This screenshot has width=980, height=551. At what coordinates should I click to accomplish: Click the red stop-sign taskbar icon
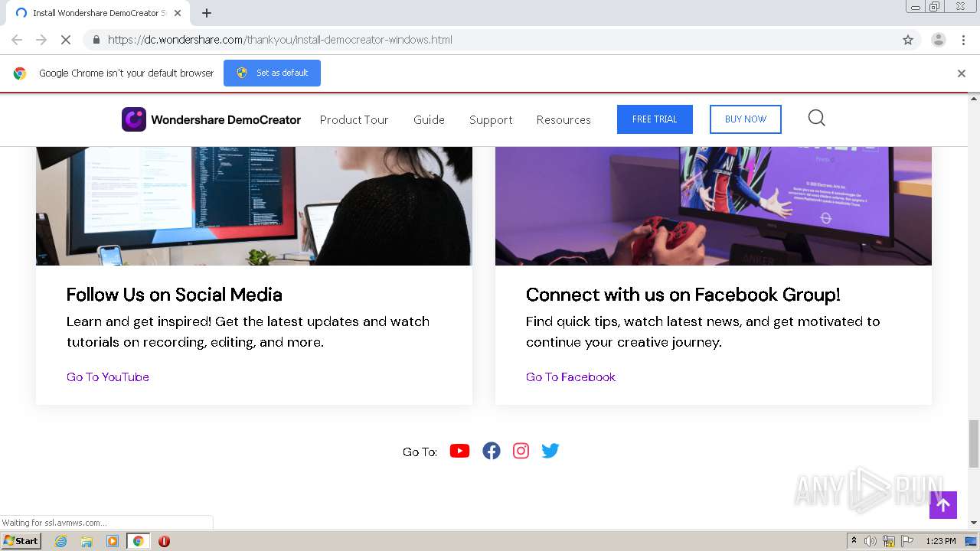(164, 541)
